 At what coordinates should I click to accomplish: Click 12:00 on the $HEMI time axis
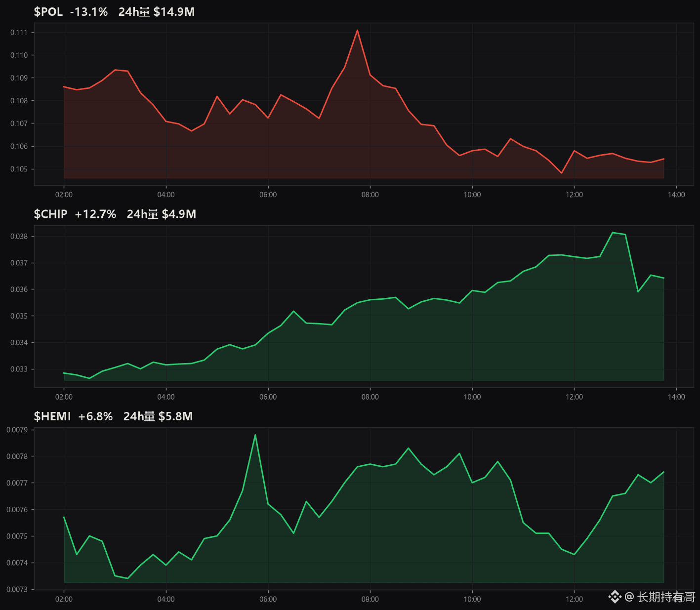(x=575, y=599)
